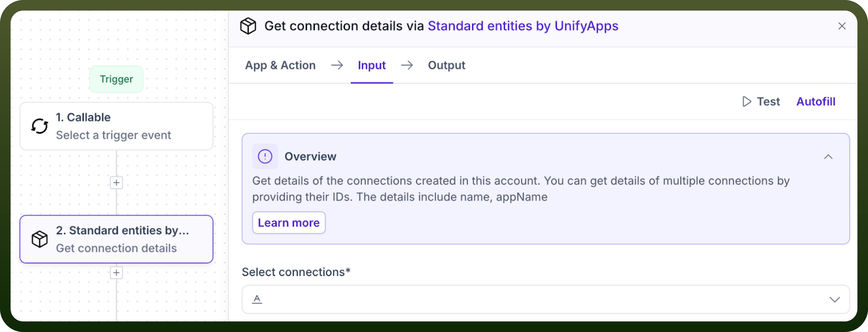Click the Select connections label

(x=296, y=272)
